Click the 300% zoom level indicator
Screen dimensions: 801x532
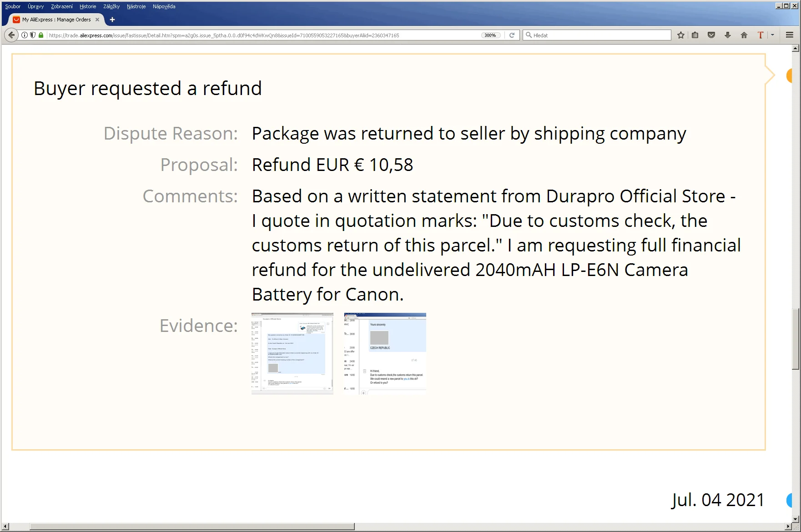point(490,35)
